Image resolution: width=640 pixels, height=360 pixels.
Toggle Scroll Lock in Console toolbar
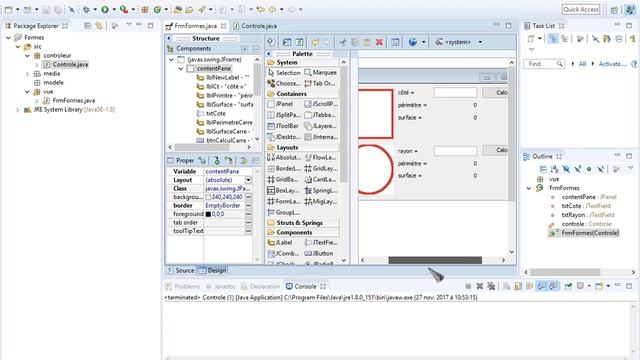[x=518, y=287]
